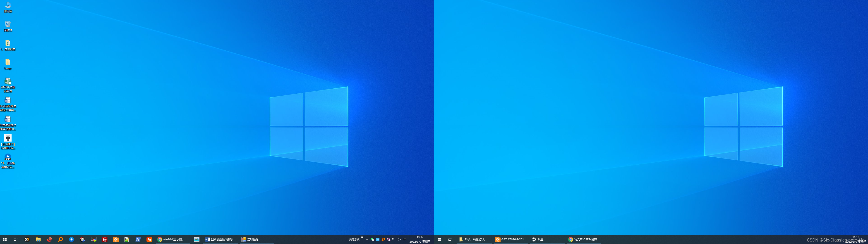Open the 此电脑 desktop icon
868x244 pixels.
(x=8, y=7)
